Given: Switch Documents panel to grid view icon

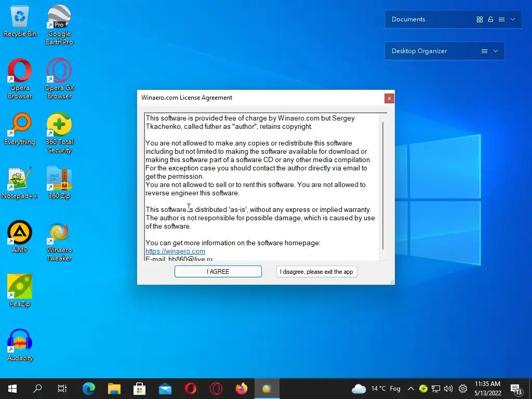Looking at the screenshot, I should 480,19.
